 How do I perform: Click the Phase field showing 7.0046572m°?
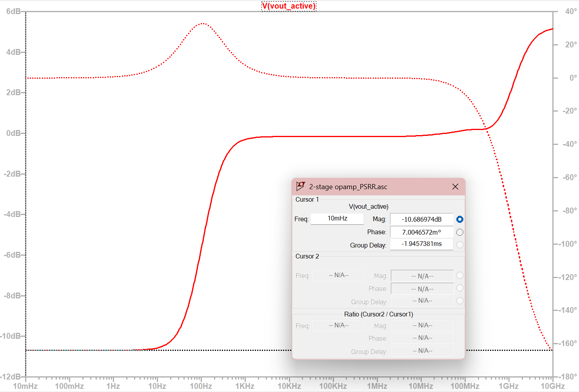click(421, 232)
